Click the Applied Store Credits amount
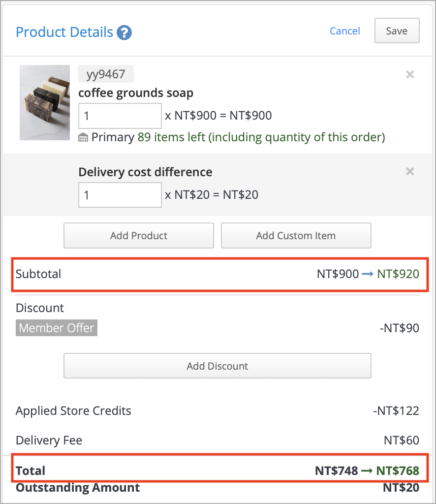This screenshot has height=504, width=436. click(396, 410)
